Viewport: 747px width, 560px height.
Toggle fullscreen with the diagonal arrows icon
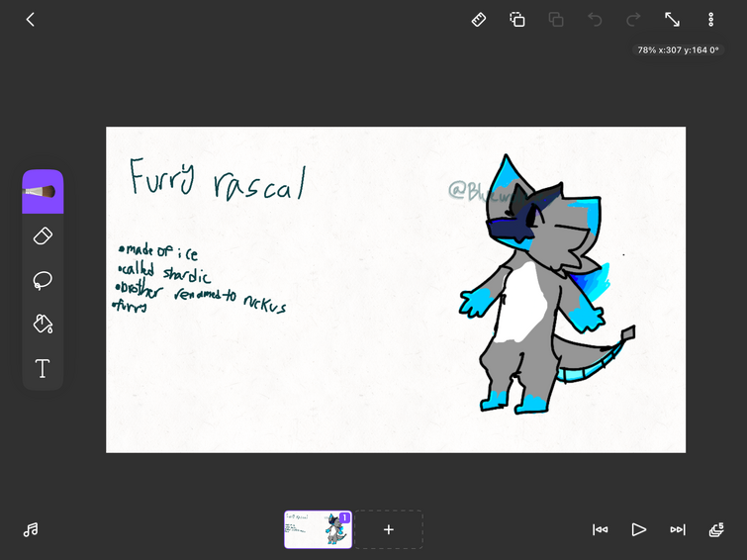672,20
